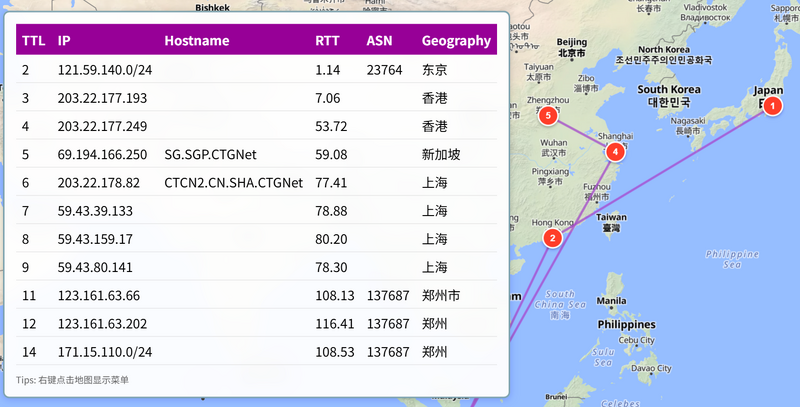The height and width of the screenshot is (407, 800).
Task: Select IP 59.43.39.133 cell
Action: click(95, 211)
